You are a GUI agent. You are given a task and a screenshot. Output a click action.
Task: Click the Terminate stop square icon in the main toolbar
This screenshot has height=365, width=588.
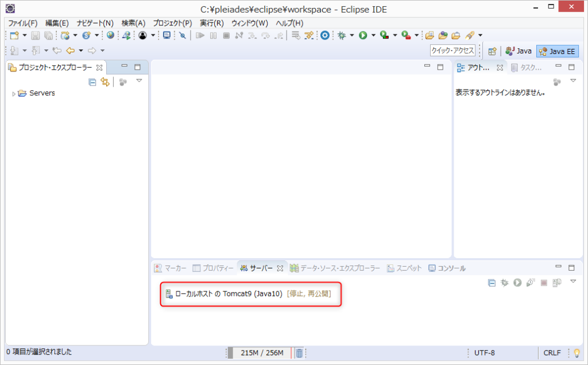pos(226,35)
